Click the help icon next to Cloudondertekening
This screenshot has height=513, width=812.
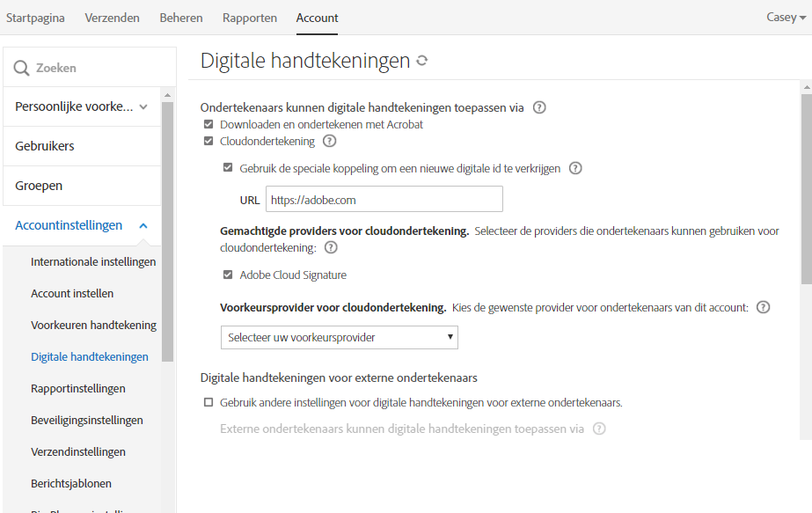329,141
